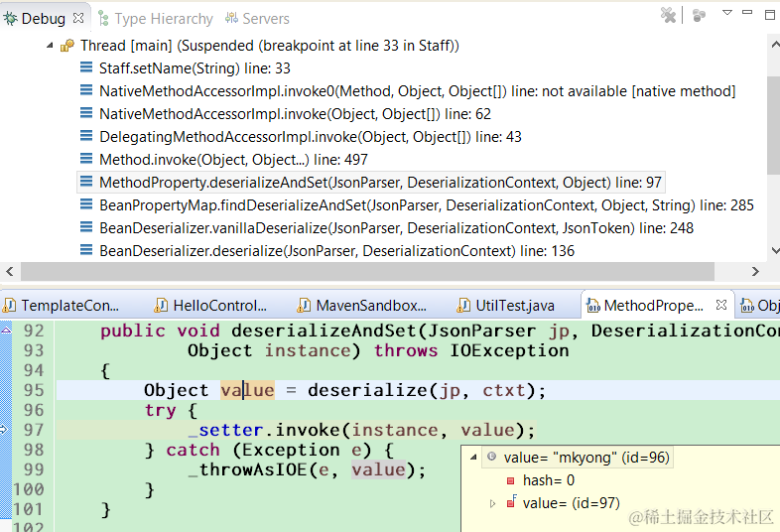780x532 pixels.
Task: Collapse the Thread [main] tree node
Action: click(50, 46)
